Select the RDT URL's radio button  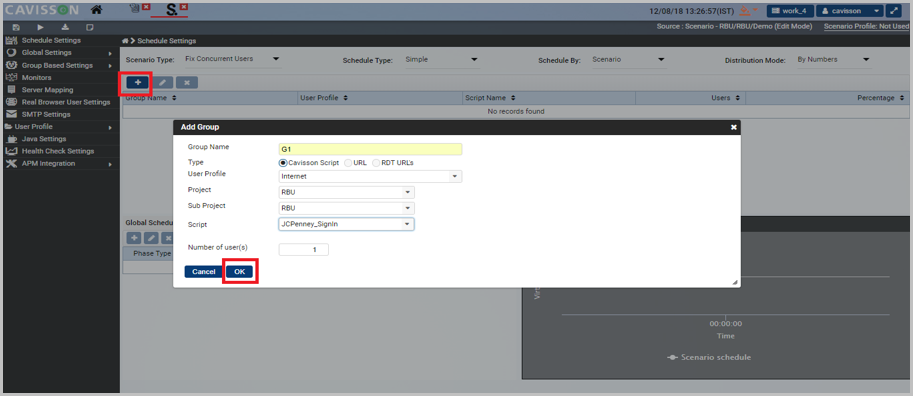pos(376,163)
